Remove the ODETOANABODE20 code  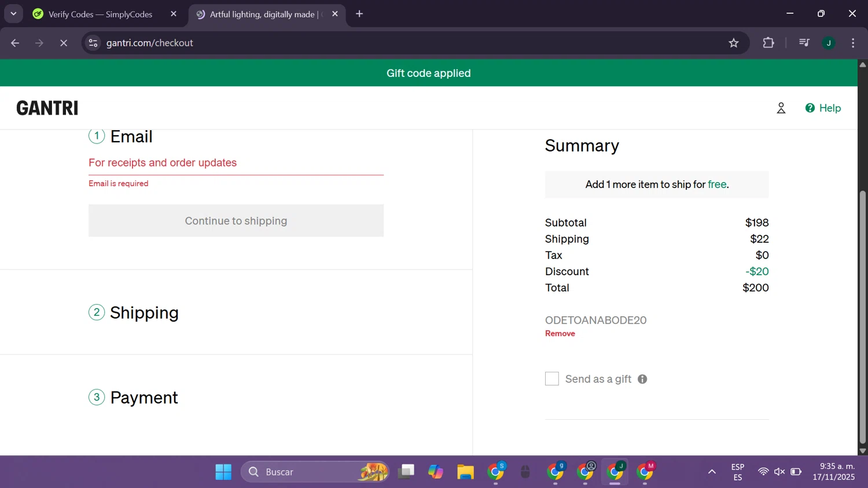[560, 334]
